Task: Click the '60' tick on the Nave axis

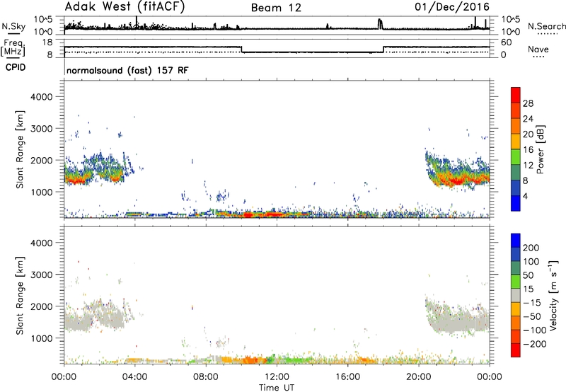Action: point(506,42)
